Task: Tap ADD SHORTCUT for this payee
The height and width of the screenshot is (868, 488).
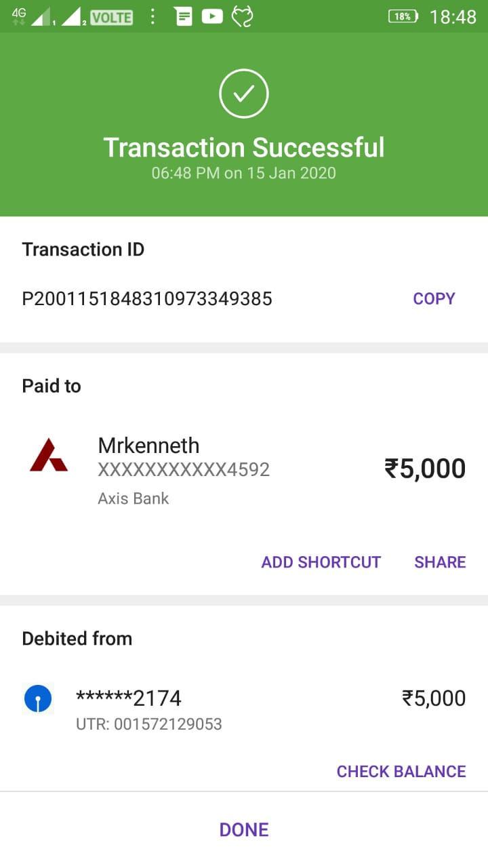Action: (x=321, y=562)
